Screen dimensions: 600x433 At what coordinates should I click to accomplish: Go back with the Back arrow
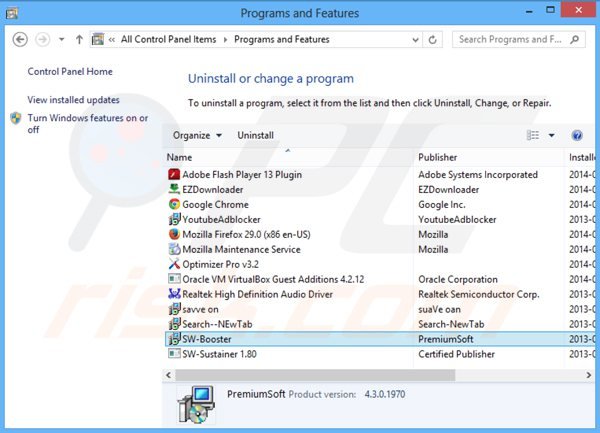[x=20, y=39]
